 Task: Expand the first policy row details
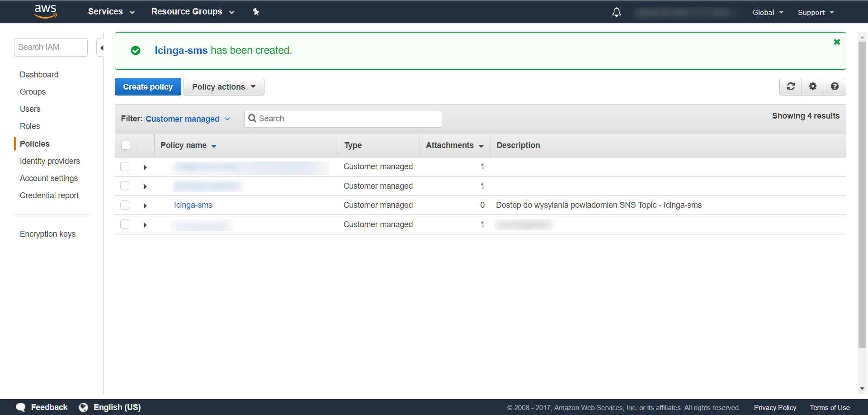pos(145,167)
